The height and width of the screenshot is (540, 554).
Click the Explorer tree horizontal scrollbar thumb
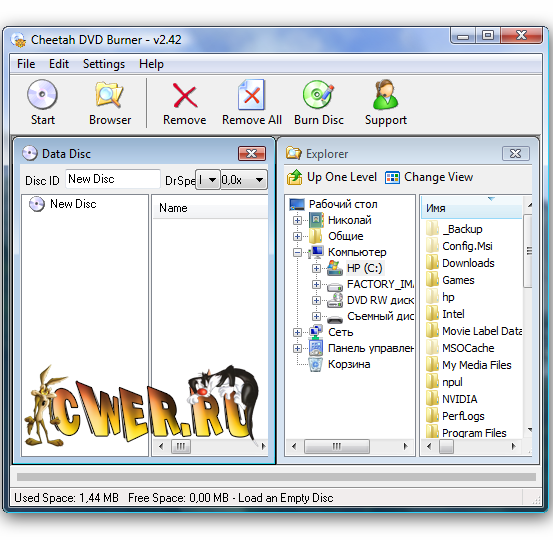(337, 446)
